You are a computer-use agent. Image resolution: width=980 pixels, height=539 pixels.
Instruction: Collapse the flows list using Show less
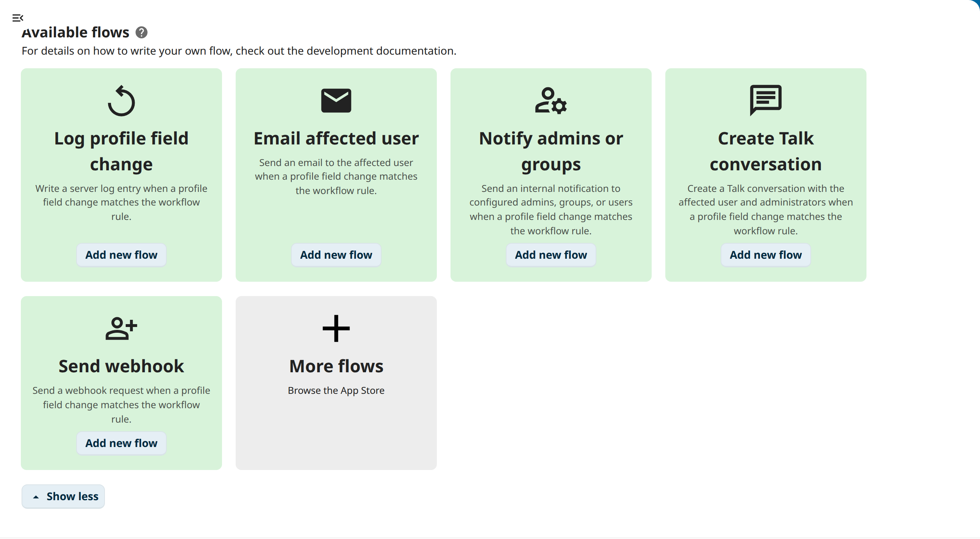point(63,496)
